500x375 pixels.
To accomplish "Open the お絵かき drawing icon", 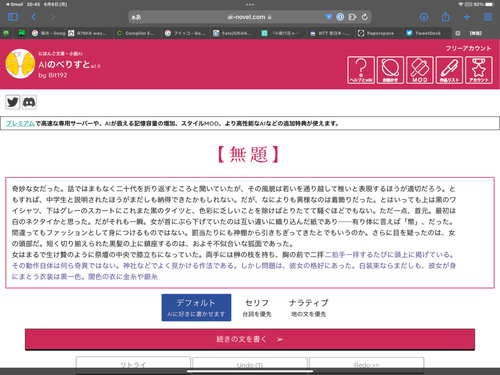I will [x=390, y=70].
